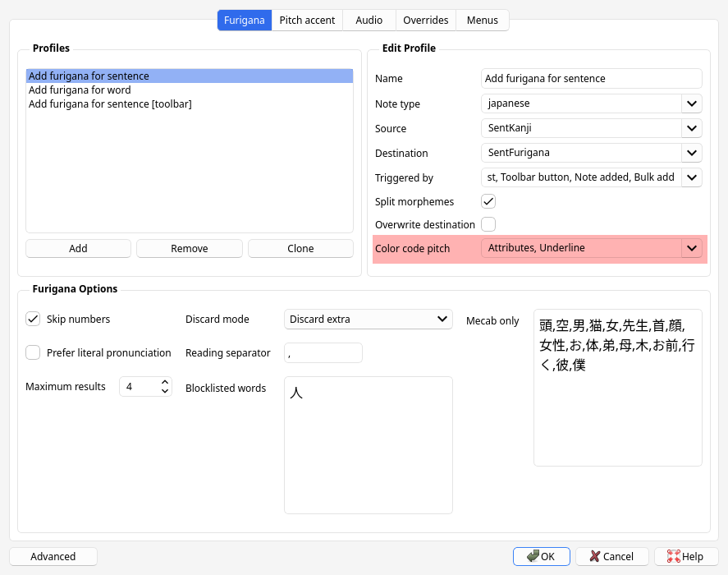728x575 pixels.
Task: Open the Color code pitch dropdown
Action: point(691,248)
